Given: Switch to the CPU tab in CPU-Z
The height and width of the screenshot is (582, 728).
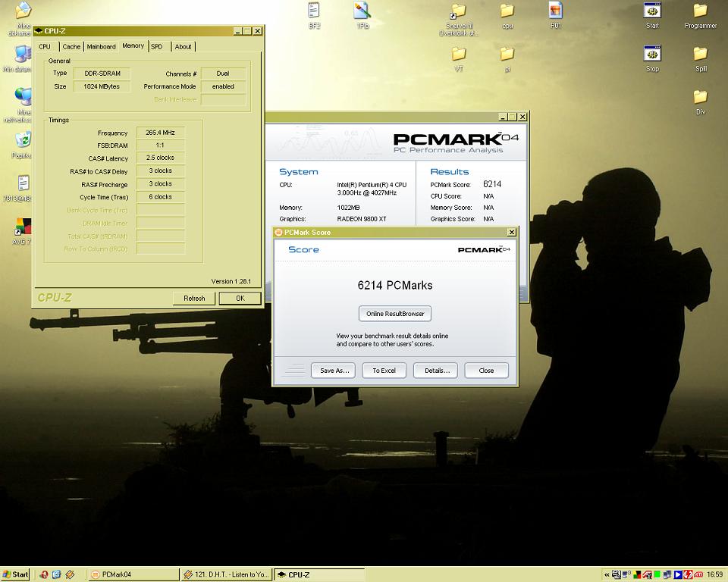Looking at the screenshot, I should pos(45,46).
